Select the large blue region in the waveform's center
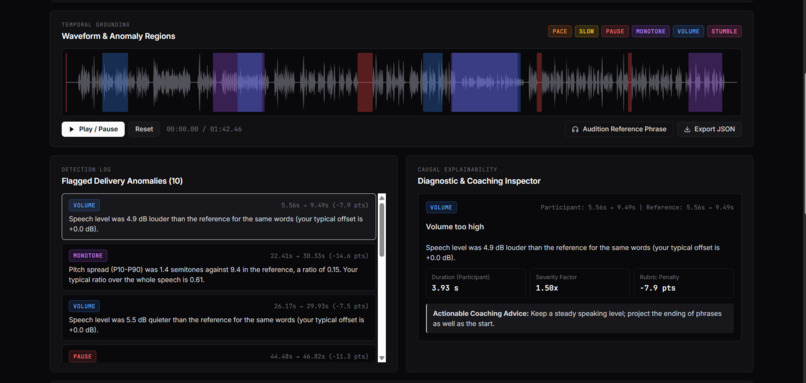This screenshot has height=383, width=806. [x=486, y=82]
